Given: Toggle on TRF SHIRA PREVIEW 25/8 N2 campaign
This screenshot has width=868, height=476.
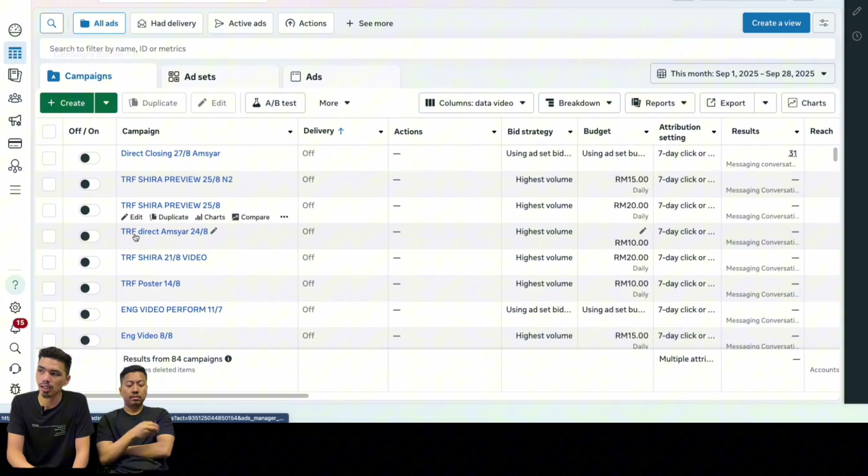Looking at the screenshot, I should click(x=89, y=184).
